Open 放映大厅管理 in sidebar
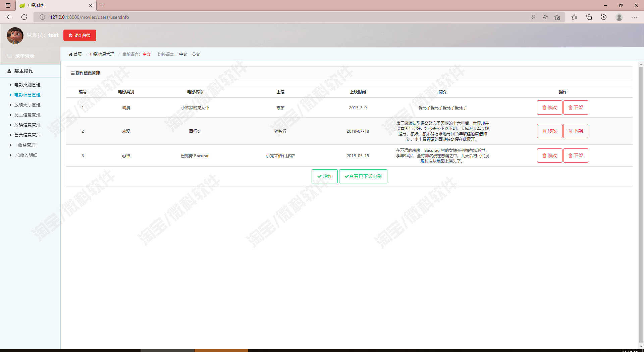Image resolution: width=644 pixels, height=352 pixels. click(27, 105)
